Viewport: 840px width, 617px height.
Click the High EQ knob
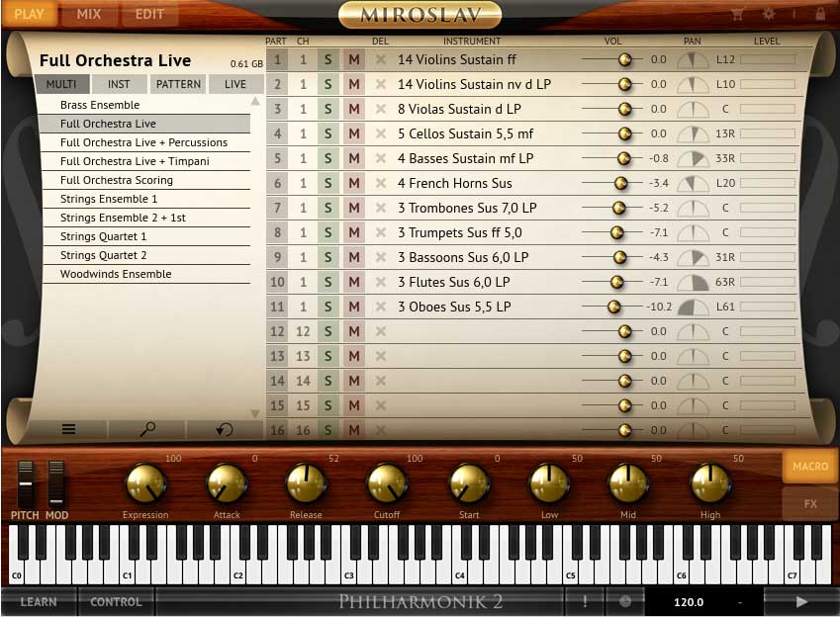coord(711,484)
